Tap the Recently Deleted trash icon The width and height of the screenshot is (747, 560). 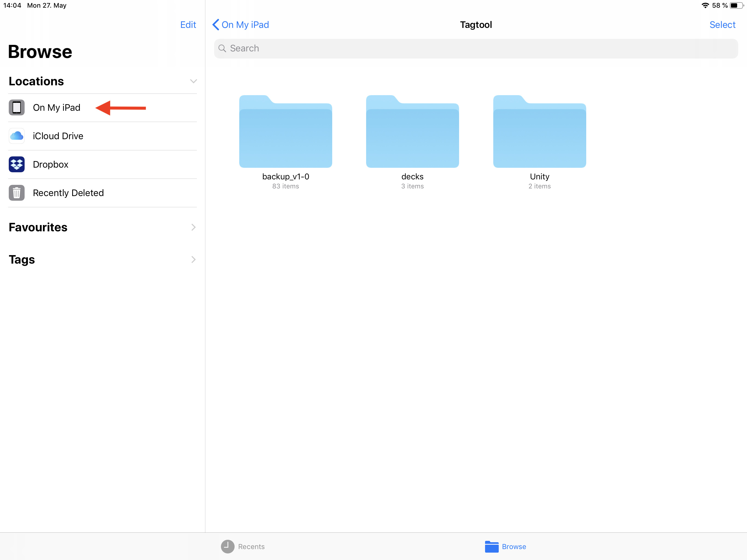[x=17, y=193]
